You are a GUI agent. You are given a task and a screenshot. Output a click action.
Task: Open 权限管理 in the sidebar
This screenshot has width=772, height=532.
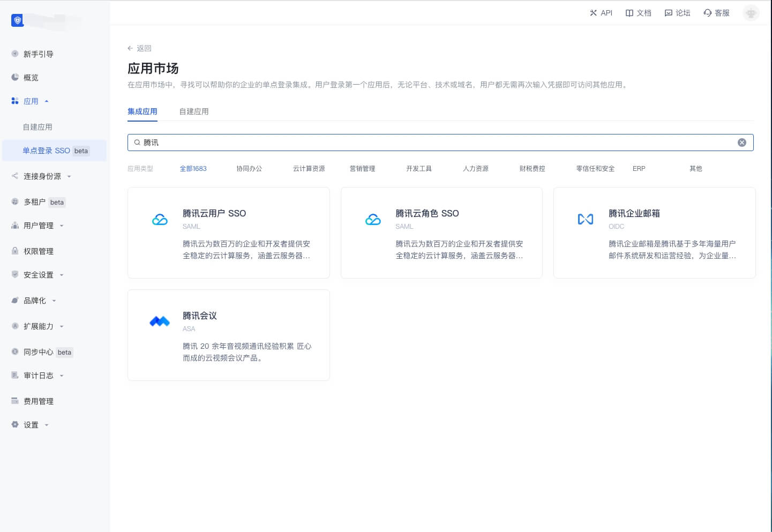coord(39,251)
